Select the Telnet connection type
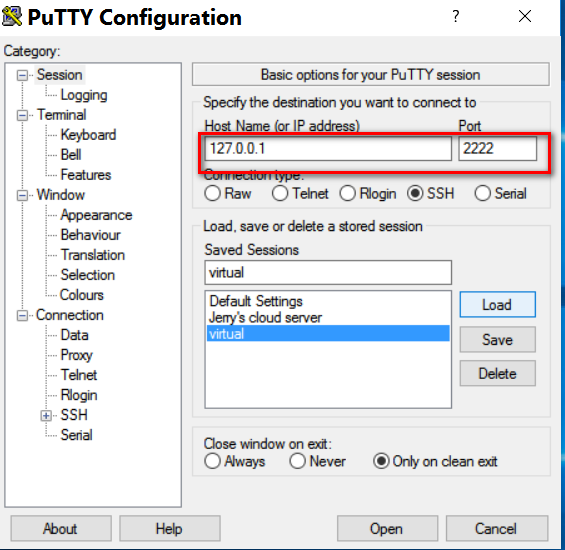This screenshot has height=550, width=565. (280, 193)
